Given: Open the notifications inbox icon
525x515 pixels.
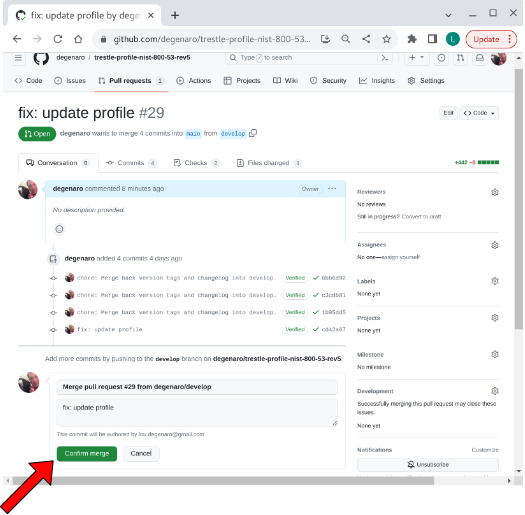Looking at the screenshot, I should (480, 58).
